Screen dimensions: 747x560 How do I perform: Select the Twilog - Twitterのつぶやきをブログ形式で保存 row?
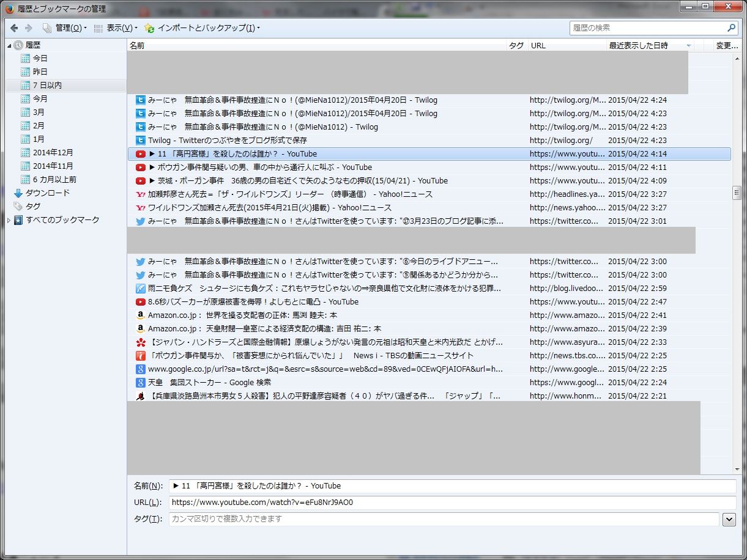tap(429, 141)
